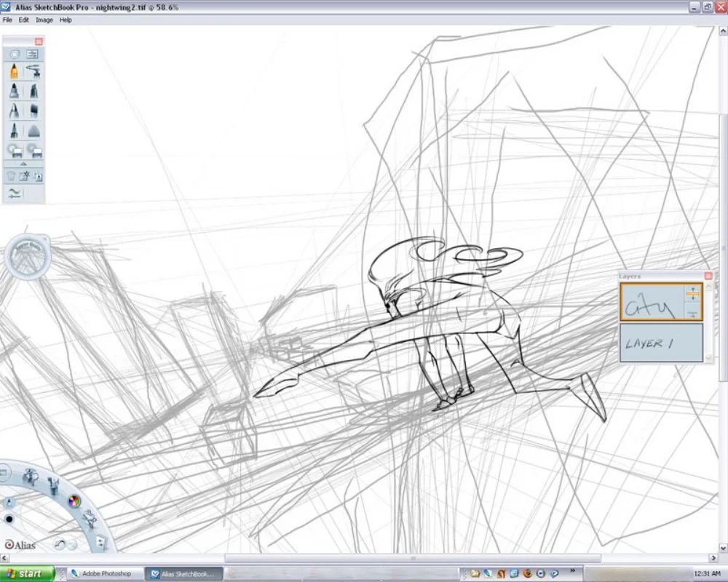Select the soft eraser tool
This screenshot has height=582, width=728.
[34, 151]
